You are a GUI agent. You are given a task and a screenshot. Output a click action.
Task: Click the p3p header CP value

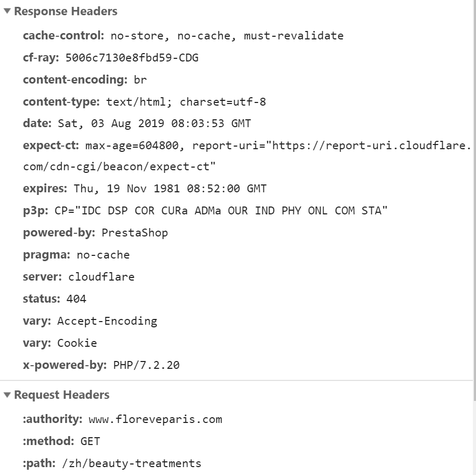coord(221,211)
